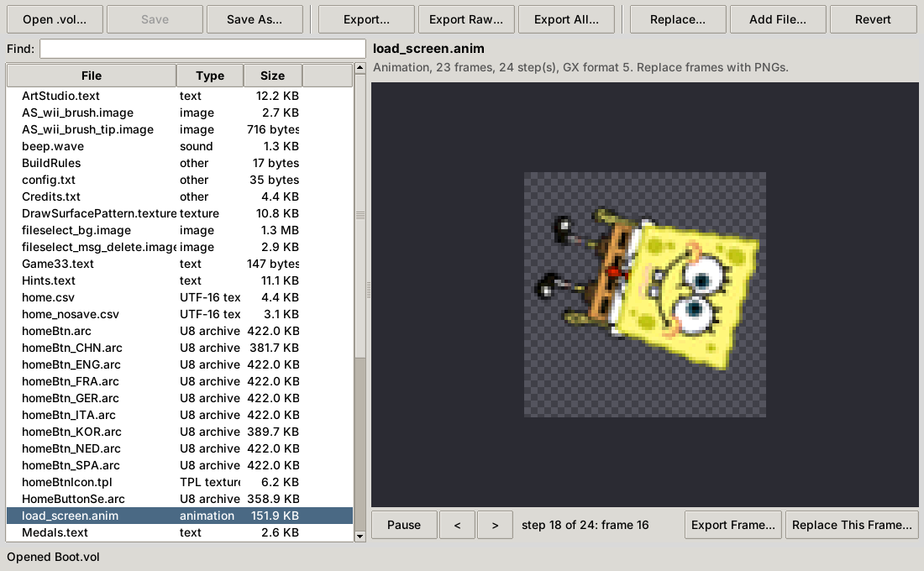Click the Replace... button
Screen dimensions: 924x571
point(678,19)
